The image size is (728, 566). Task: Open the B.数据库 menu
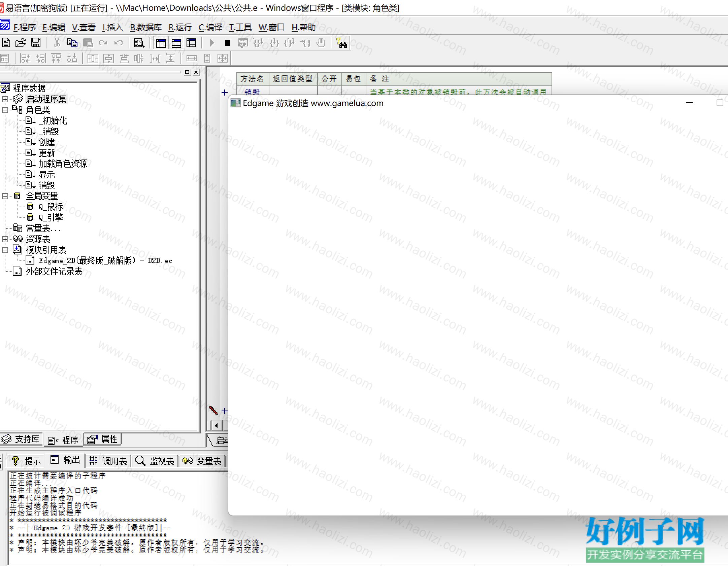[146, 27]
